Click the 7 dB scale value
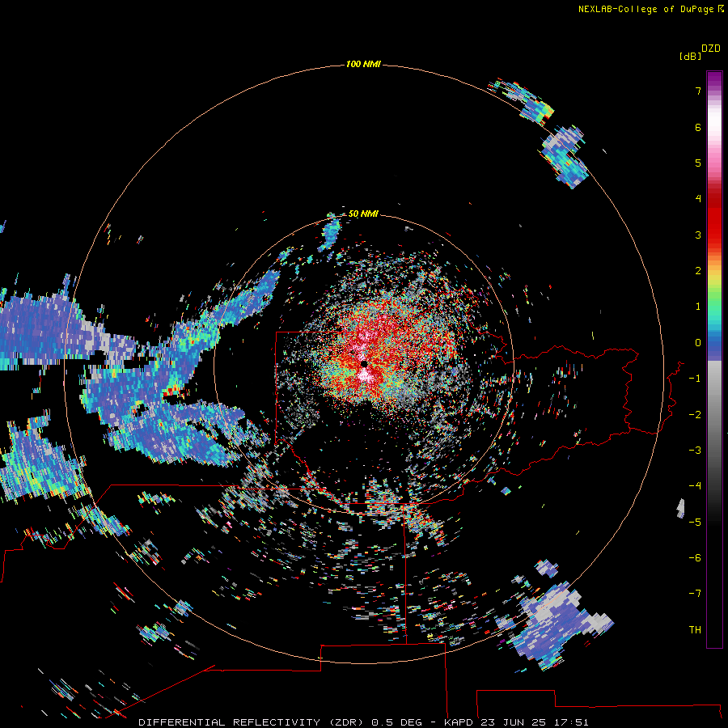This screenshot has width=728, height=728. pyautogui.click(x=698, y=91)
